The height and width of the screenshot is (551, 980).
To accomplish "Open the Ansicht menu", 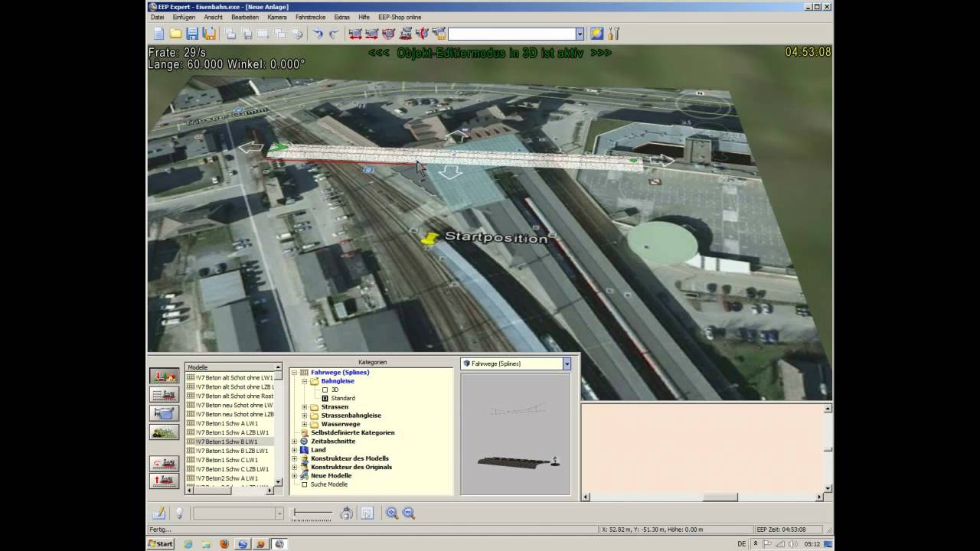I will pos(213,17).
